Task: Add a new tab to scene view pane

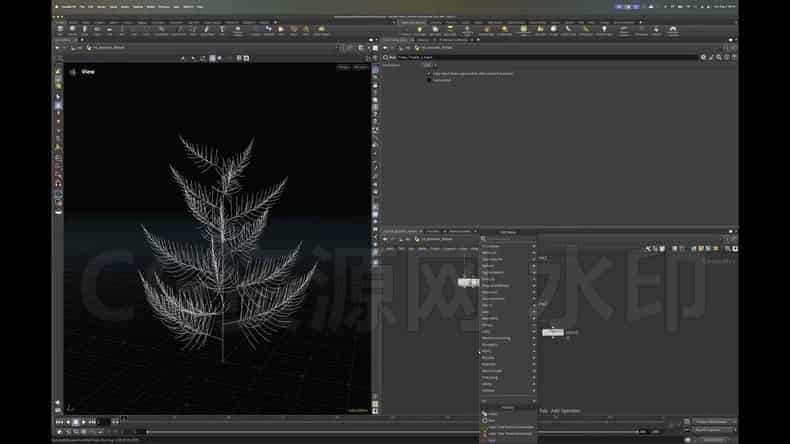Action: (x=82, y=40)
